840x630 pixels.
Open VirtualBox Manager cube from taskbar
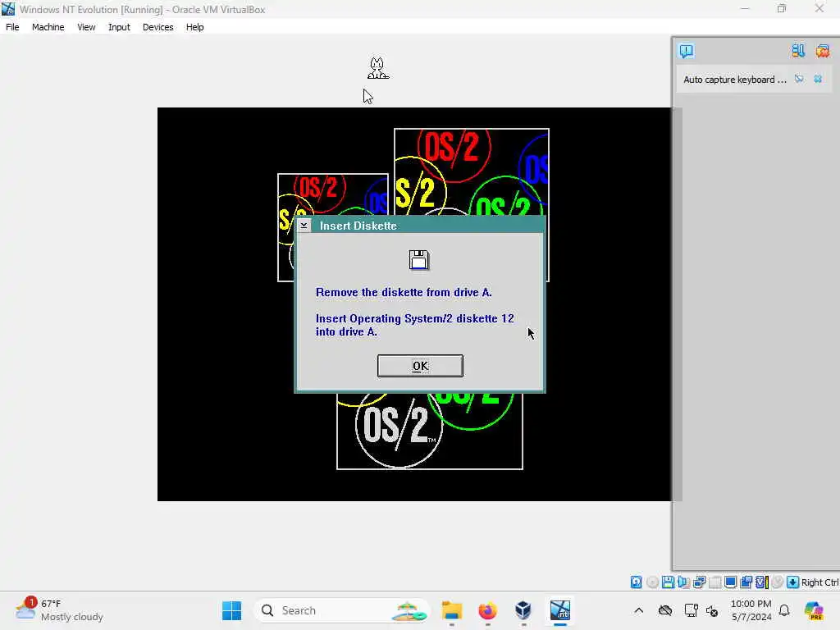523,610
